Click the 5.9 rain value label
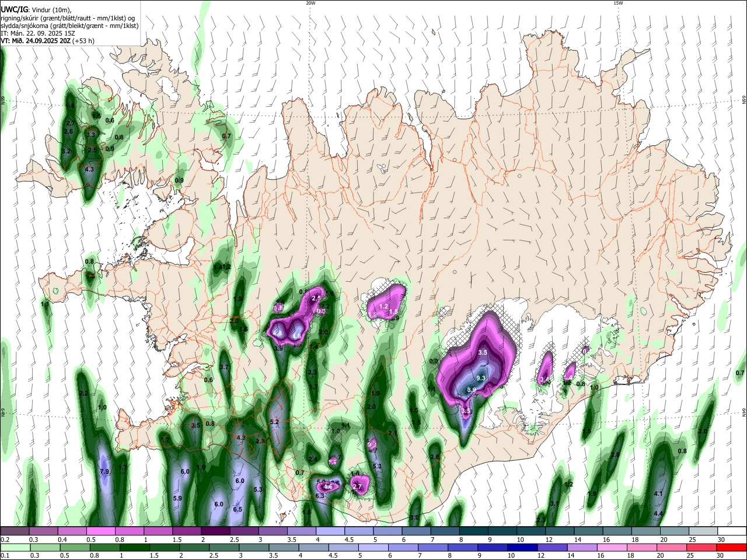This screenshot has width=747, height=560. point(177,498)
